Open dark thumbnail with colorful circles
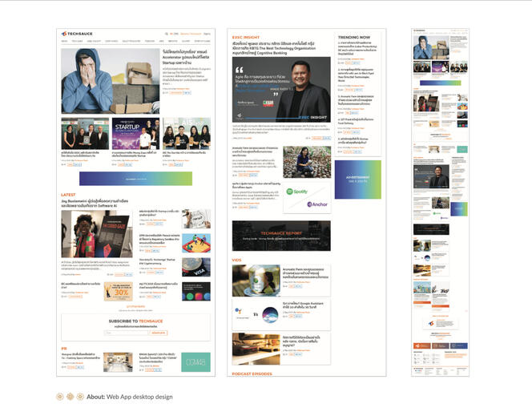The width and height of the screenshot is (532, 420). [196, 292]
